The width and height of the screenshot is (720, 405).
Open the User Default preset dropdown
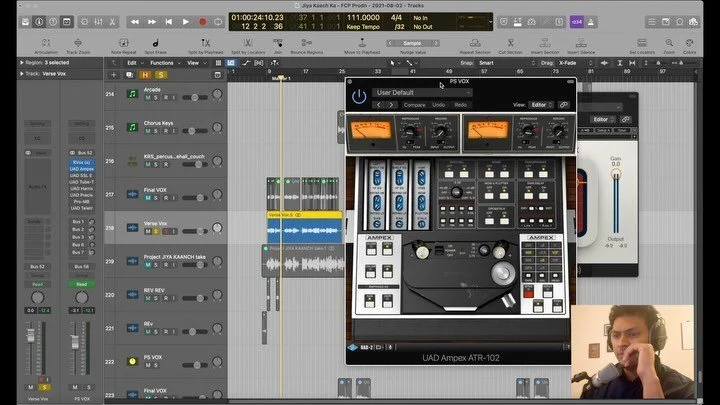pos(422,92)
